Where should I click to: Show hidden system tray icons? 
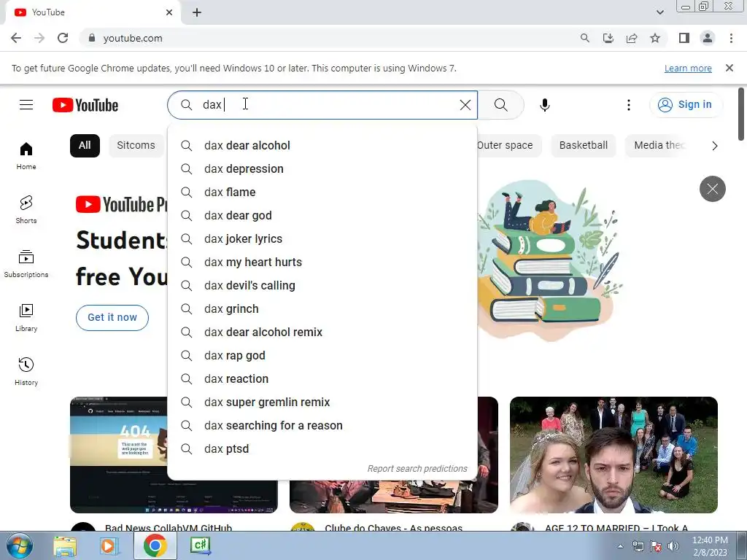[620, 546]
